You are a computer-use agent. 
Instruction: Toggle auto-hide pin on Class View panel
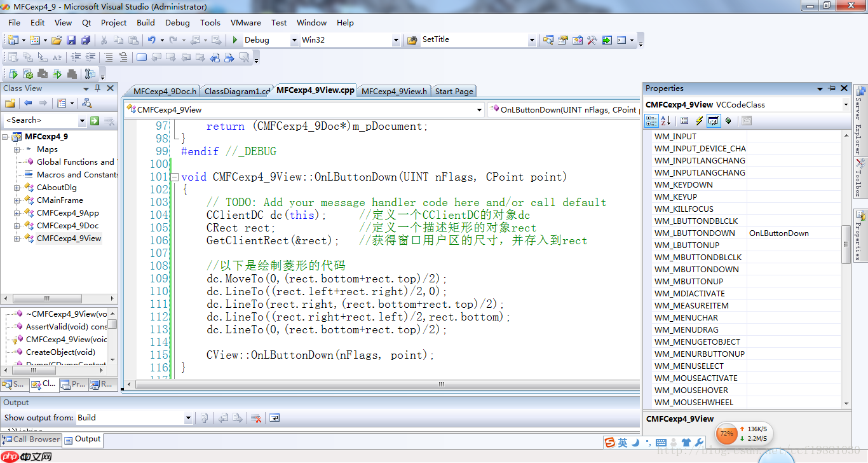coord(97,88)
